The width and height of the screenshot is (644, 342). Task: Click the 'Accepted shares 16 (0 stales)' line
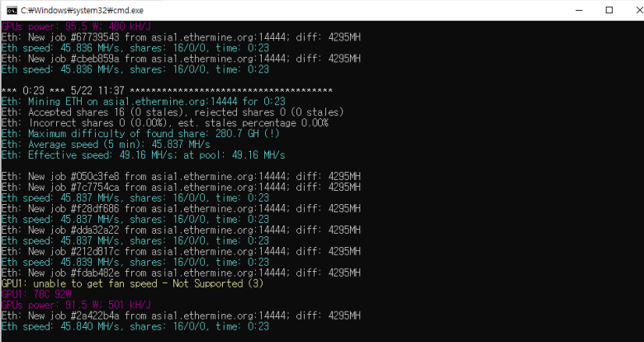tap(173, 112)
